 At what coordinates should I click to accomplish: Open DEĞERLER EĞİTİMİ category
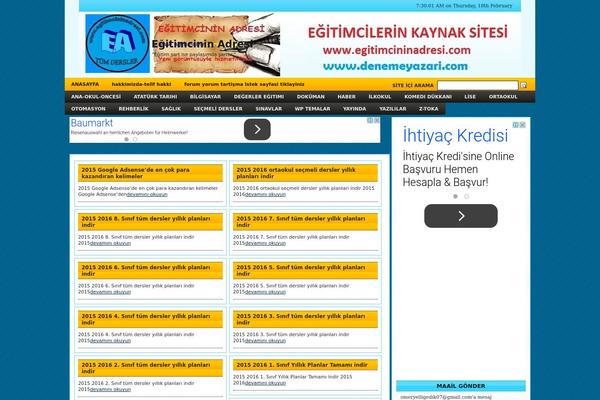coord(259,97)
